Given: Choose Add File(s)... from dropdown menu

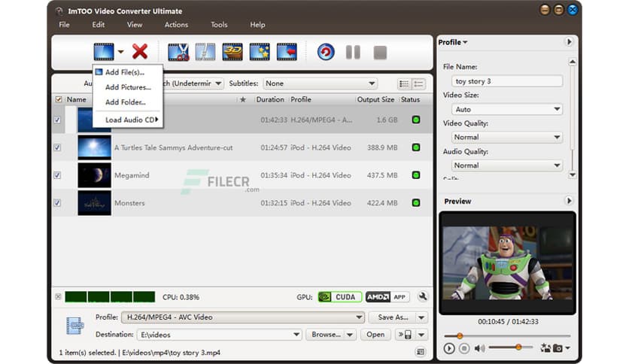Looking at the screenshot, I should pyautogui.click(x=128, y=72).
